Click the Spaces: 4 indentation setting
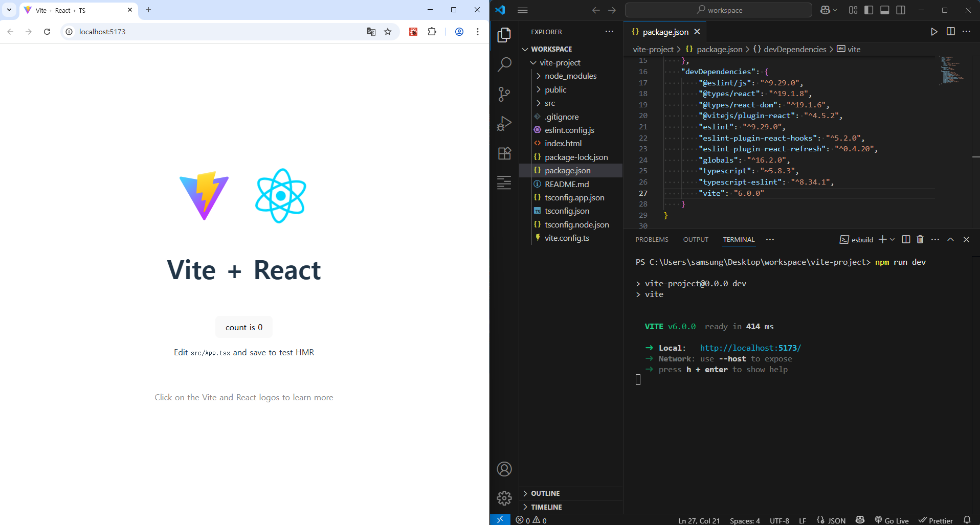 tap(745, 520)
